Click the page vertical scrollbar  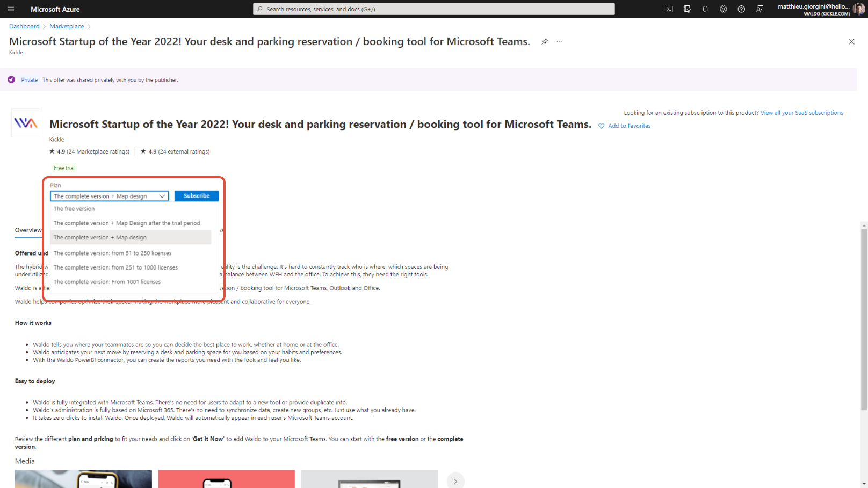coord(864,320)
